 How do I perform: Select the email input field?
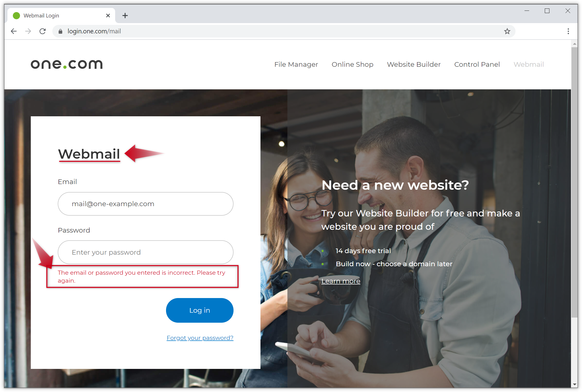[x=146, y=203]
